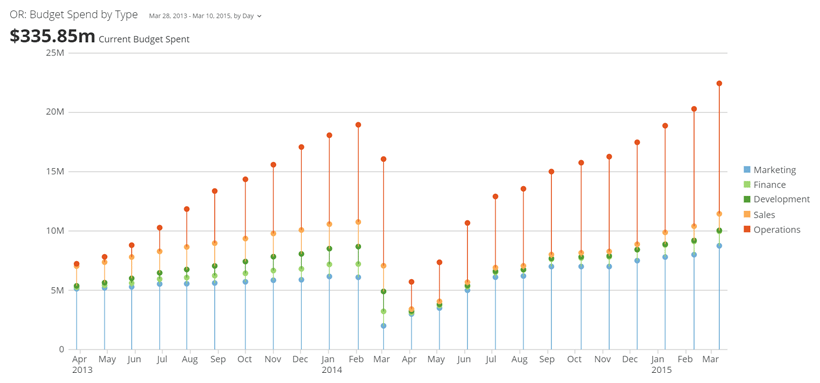Select the Operations data point for Mar 2015
Image resolution: width=820 pixels, height=383 pixels.
pyautogui.click(x=719, y=83)
